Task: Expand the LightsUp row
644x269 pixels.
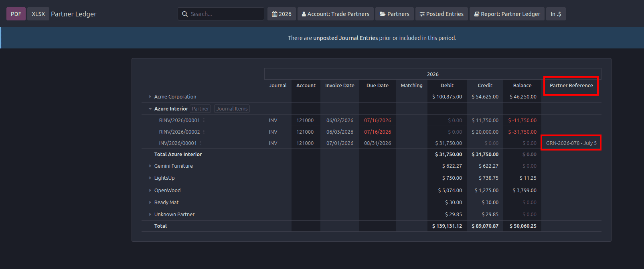Action: coord(150,178)
